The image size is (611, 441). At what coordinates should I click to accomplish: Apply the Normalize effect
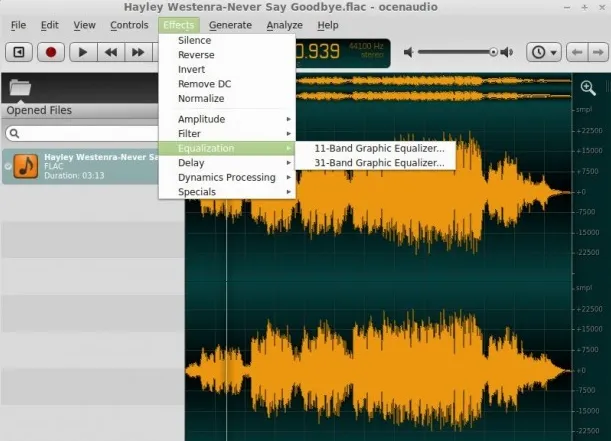click(227, 99)
